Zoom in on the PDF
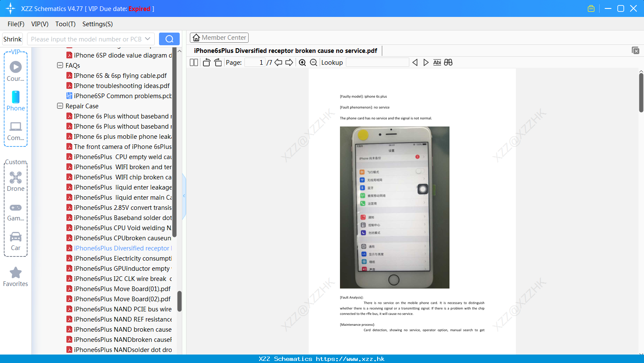The height and width of the screenshot is (363, 644). point(302,63)
